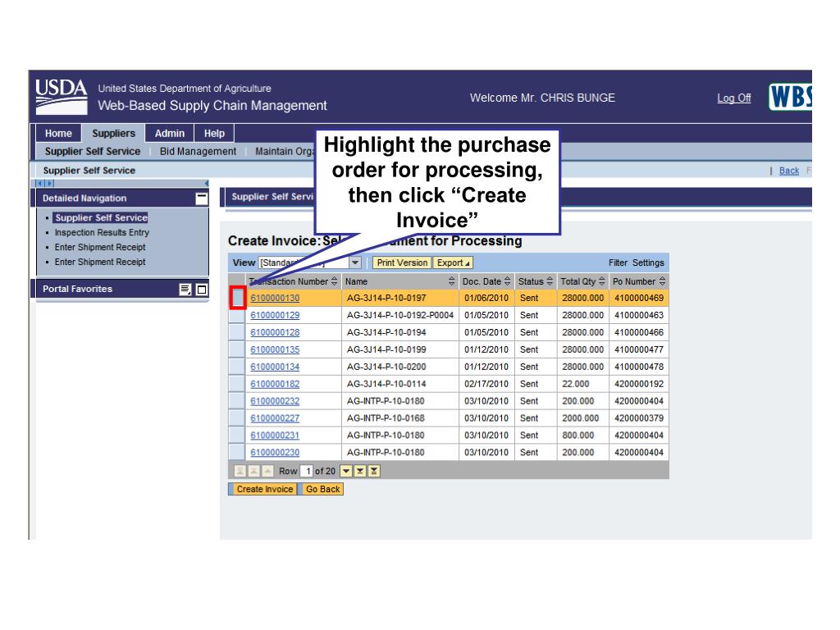Select row for transaction 6100000232

pos(237,400)
